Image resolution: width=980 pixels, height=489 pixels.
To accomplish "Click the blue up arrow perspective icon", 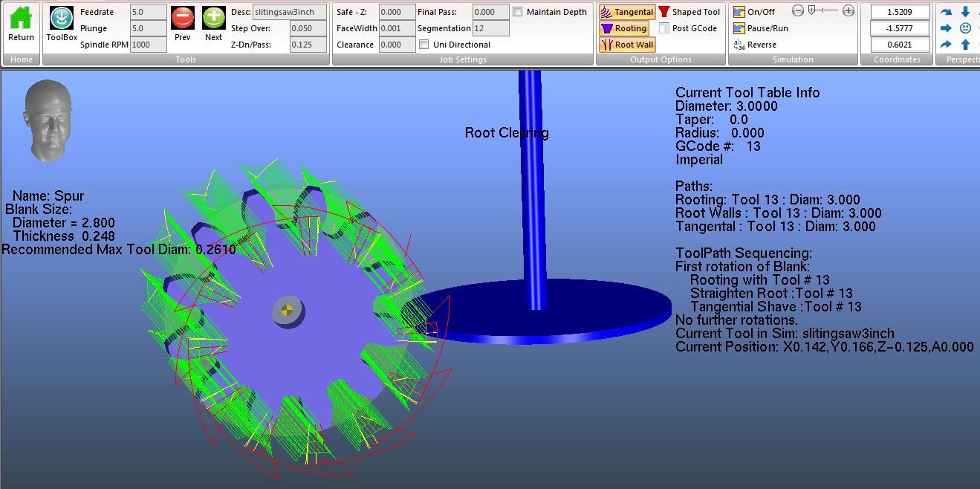I will 965,45.
